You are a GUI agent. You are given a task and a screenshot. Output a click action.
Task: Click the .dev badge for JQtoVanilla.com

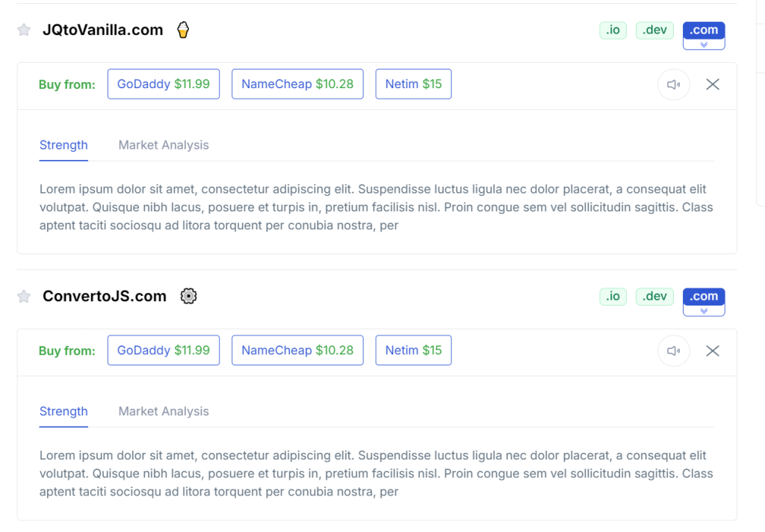654,30
